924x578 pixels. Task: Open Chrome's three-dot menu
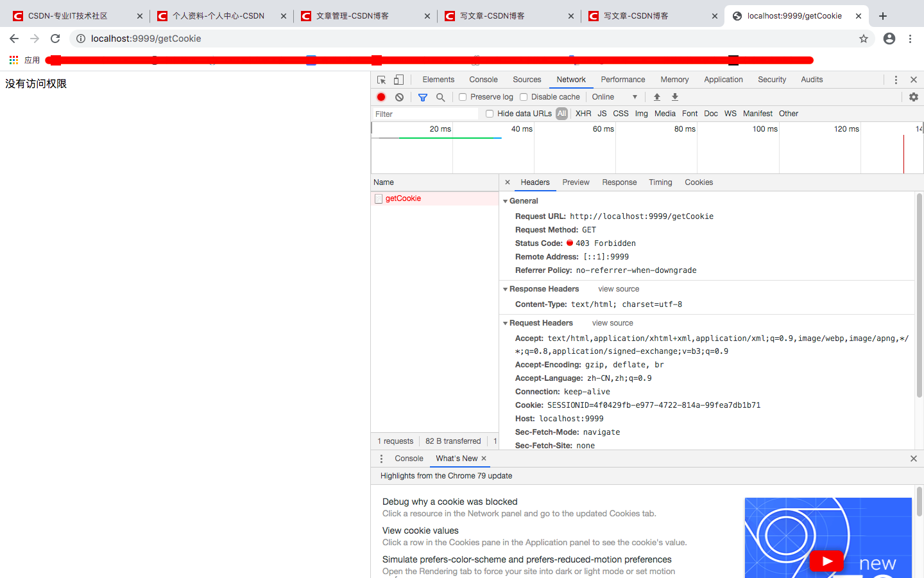pyautogui.click(x=910, y=39)
